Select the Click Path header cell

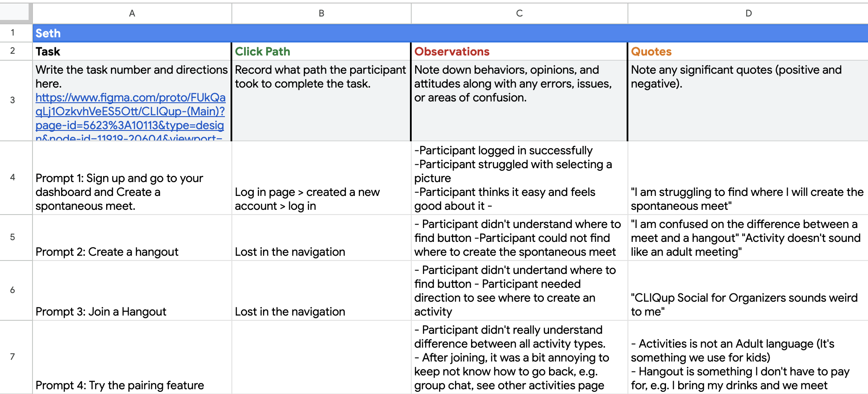[x=322, y=51]
